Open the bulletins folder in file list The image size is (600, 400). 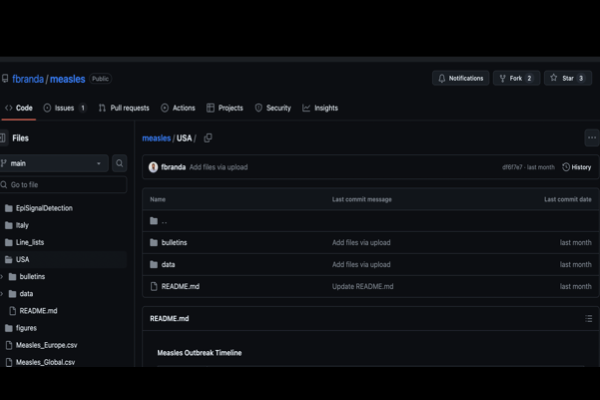click(174, 242)
